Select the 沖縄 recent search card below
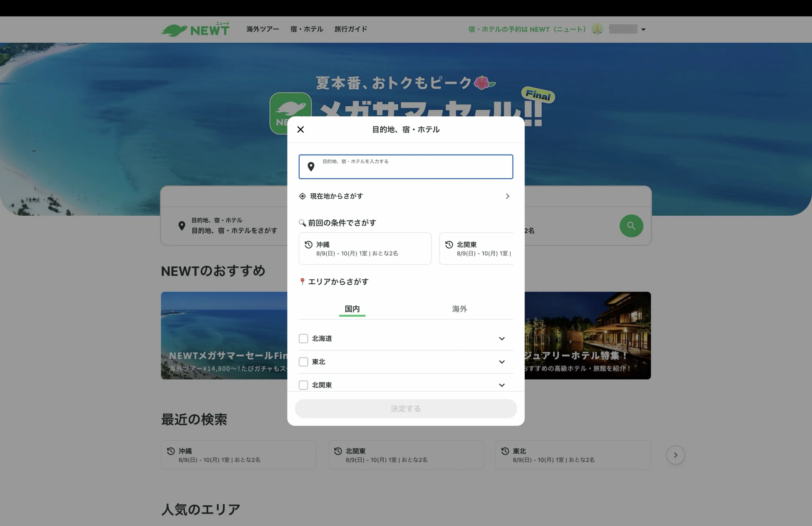This screenshot has width=812, height=526. click(x=239, y=455)
